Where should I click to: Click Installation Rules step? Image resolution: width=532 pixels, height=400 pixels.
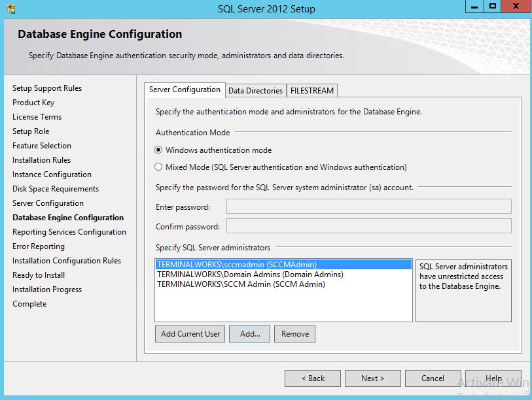pyautogui.click(x=41, y=160)
